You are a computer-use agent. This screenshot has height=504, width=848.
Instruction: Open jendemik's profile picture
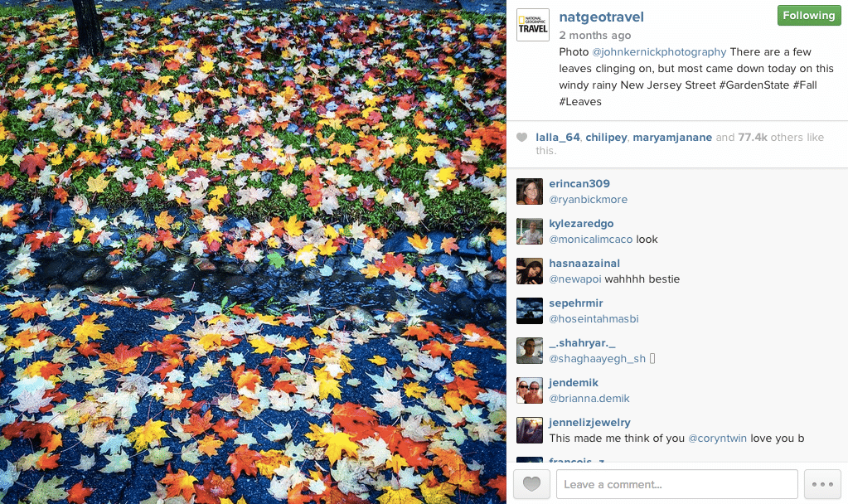(530, 390)
